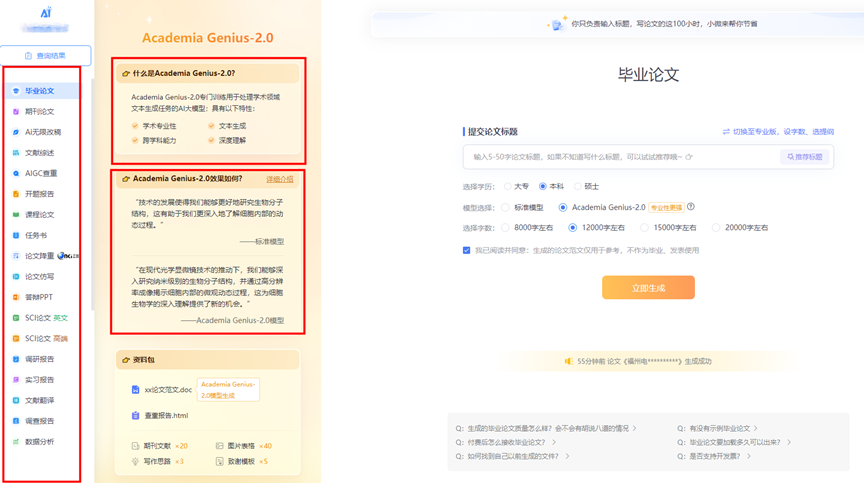This screenshot has width=864, height=483.
Task: Select the 本科 education radio button
Action: 543,187
